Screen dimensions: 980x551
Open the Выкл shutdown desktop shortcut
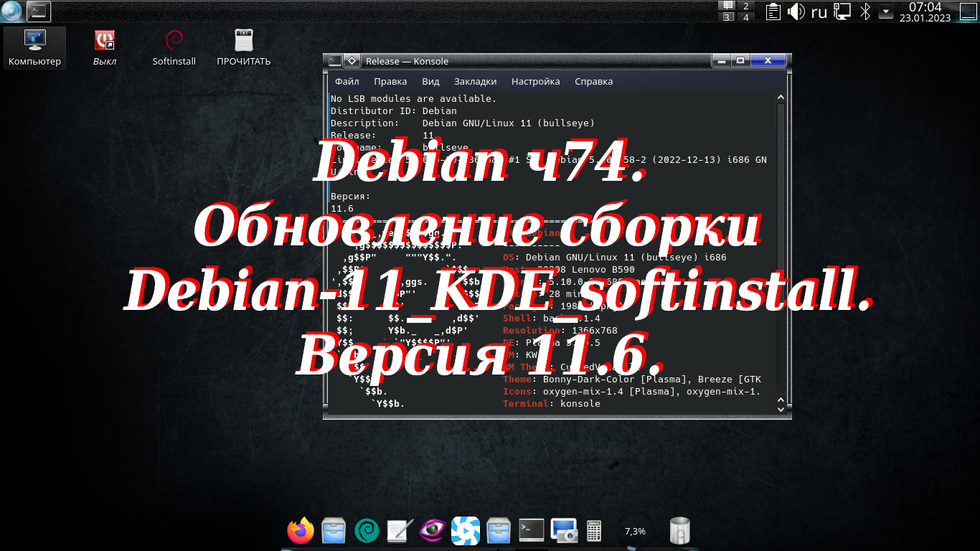click(105, 48)
